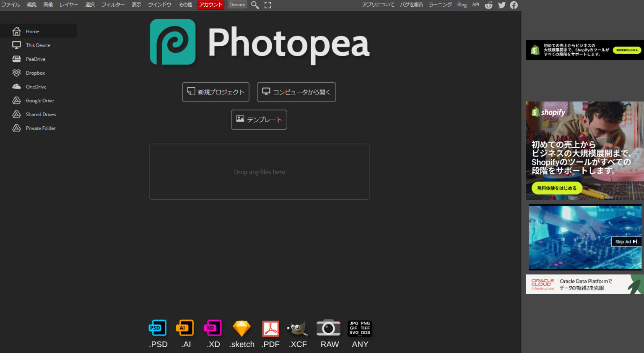Viewport: 644px width, 353px height.
Task: Open the .sketch format icon
Action: [241, 328]
